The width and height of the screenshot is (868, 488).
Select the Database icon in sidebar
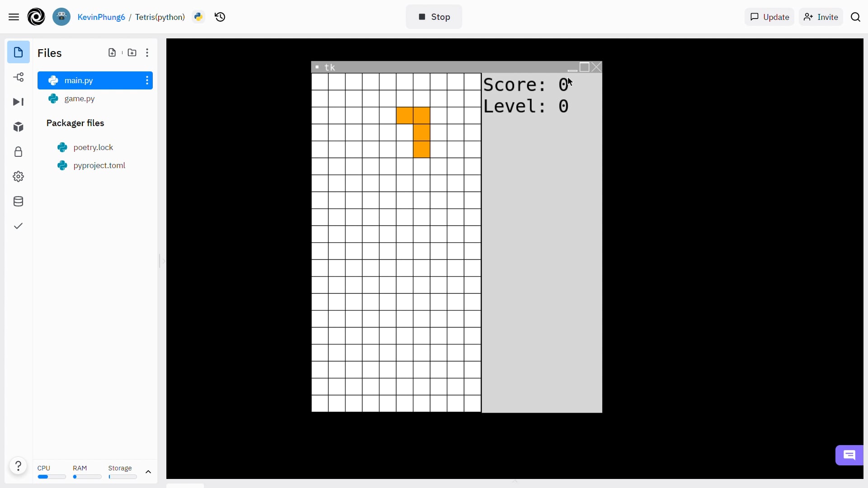(x=18, y=202)
